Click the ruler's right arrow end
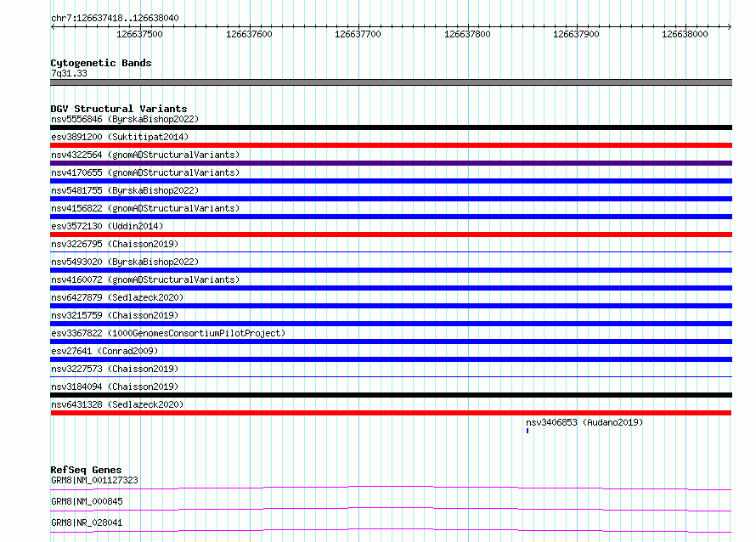Screen dimensions: 756x542 730,26
